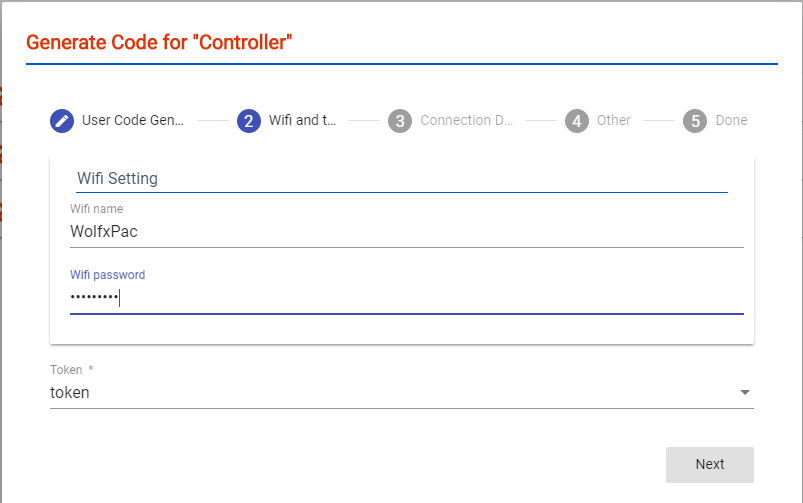The image size is (803, 503).
Task: Select the Done step label
Action: [x=731, y=120]
